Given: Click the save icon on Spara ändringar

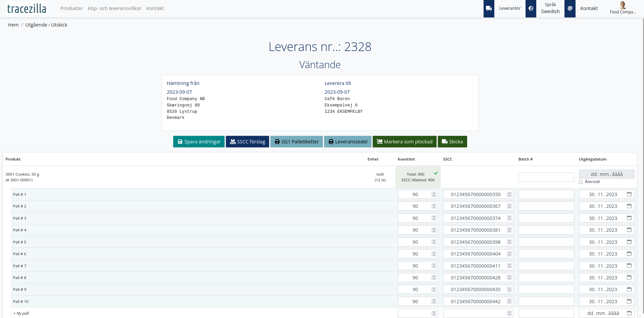Looking at the screenshot, I should [180, 141].
